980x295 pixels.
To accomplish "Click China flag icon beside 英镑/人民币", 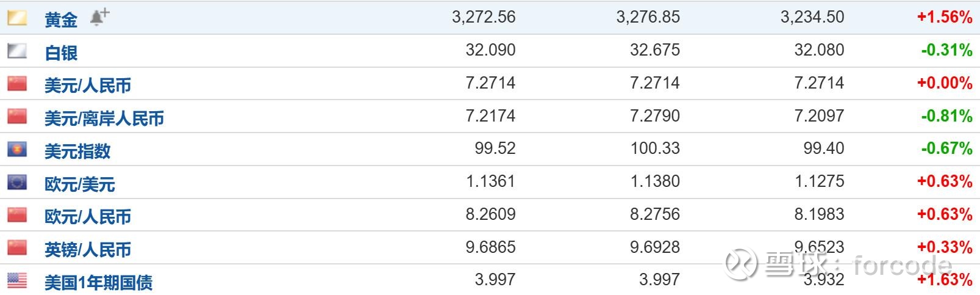I will point(17,248).
